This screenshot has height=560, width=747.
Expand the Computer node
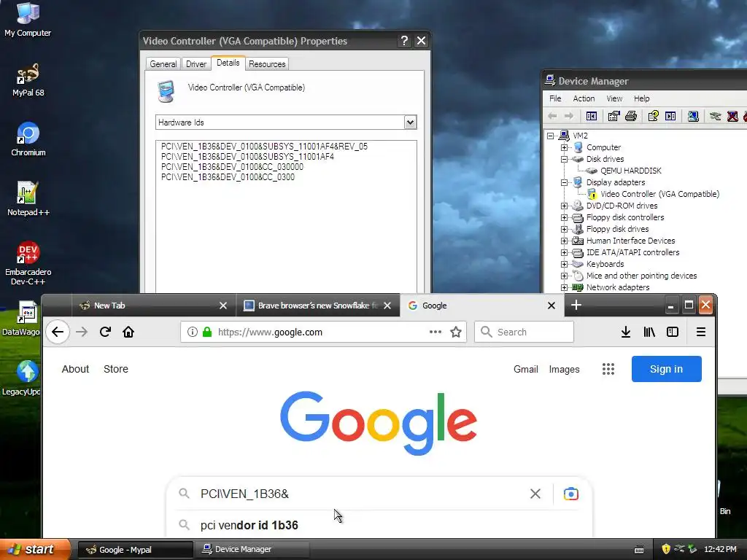[x=564, y=147]
